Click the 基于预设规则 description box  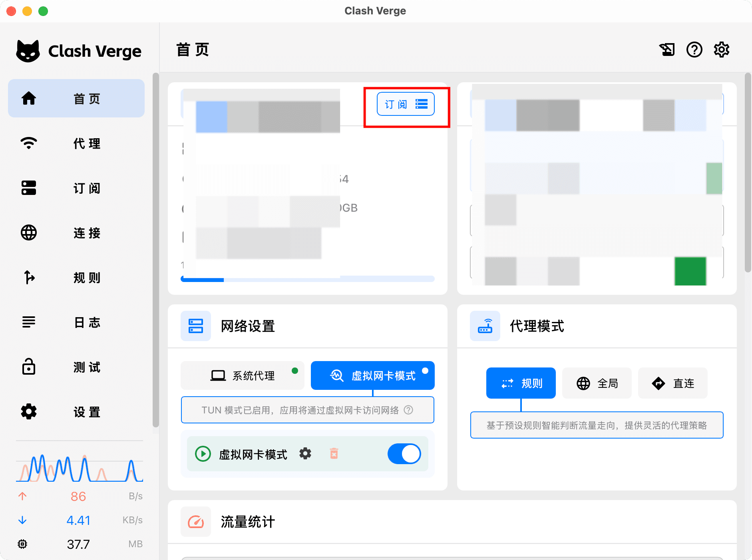pyautogui.click(x=597, y=425)
